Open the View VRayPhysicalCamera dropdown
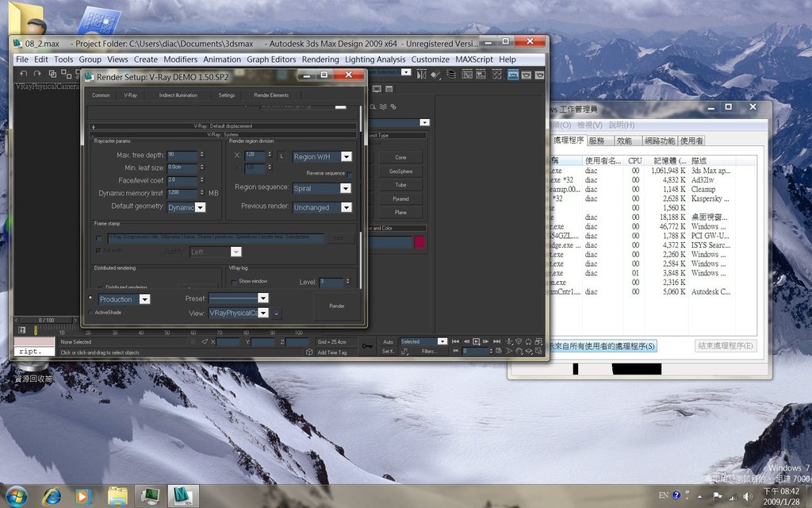812x508 pixels. [238, 313]
